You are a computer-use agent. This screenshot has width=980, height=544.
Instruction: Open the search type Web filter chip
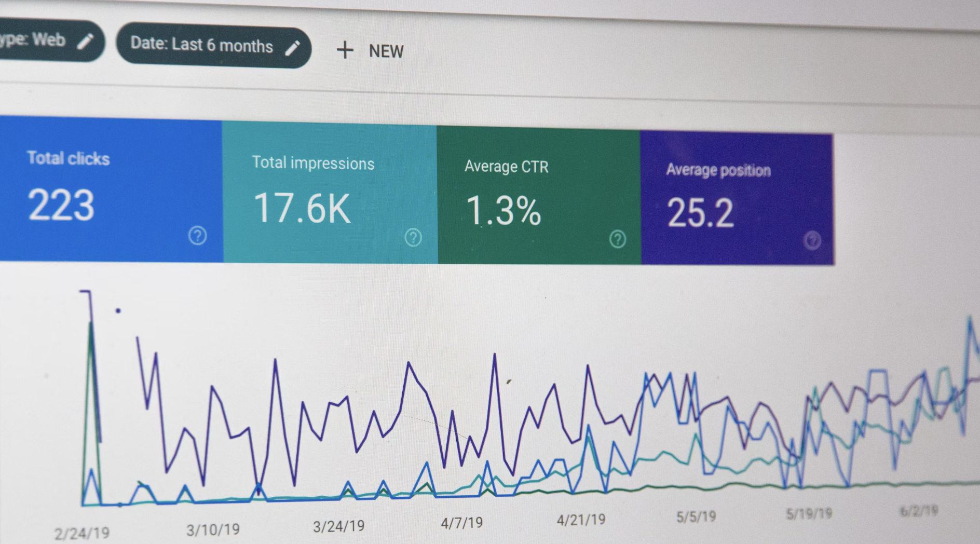pos(50,40)
